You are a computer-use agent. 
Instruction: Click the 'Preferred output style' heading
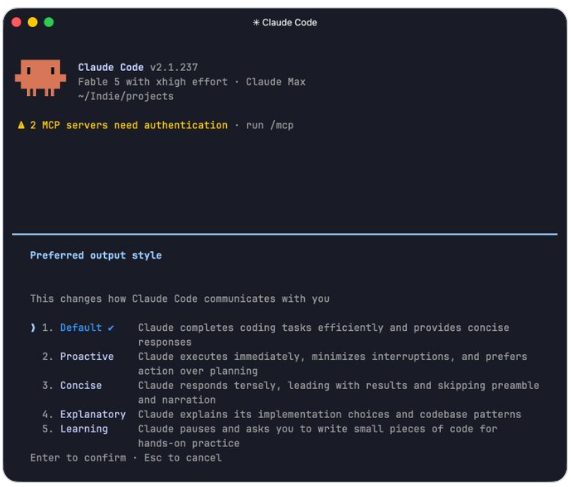point(96,255)
